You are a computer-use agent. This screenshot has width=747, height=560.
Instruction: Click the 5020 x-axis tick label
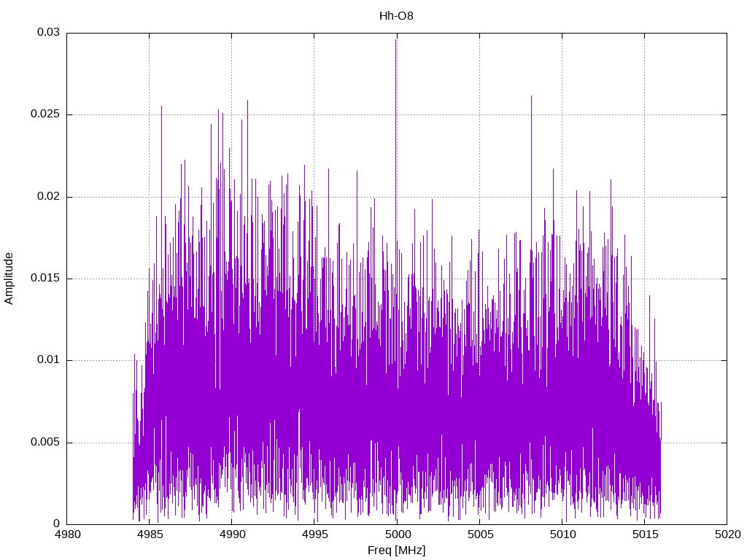coord(727,534)
